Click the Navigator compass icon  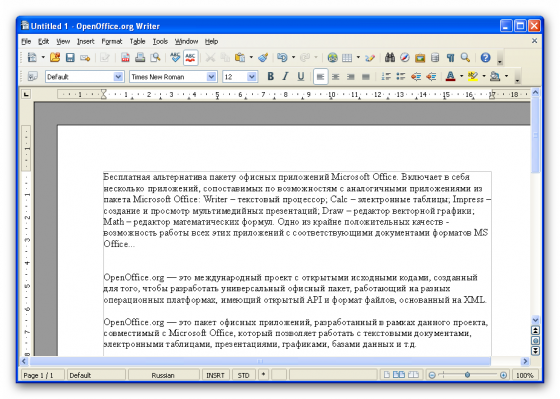point(405,58)
